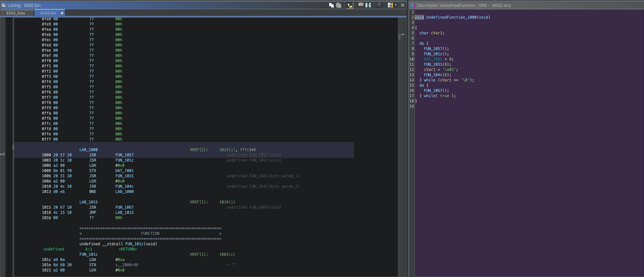Click the STX mnemonic at 1008
This screenshot has height=277, width=644.
(x=93, y=171)
